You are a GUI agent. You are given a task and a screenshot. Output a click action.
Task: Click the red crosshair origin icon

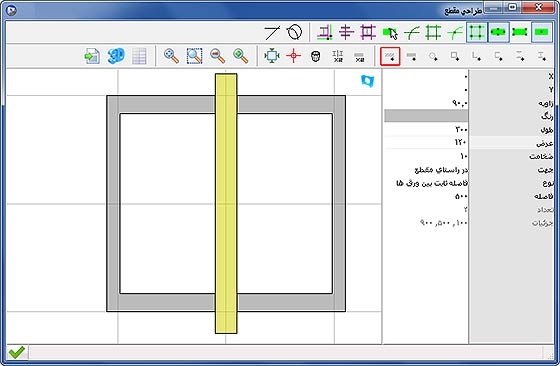293,56
